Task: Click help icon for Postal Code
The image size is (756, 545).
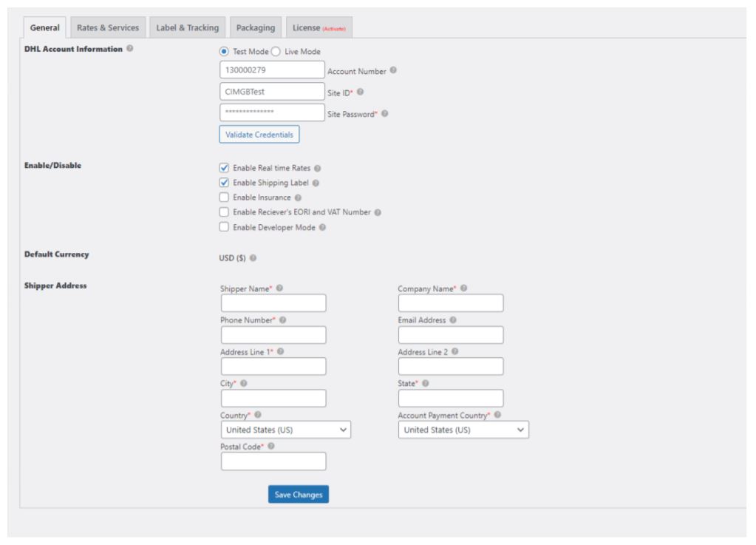Action: (x=271, y=446)
